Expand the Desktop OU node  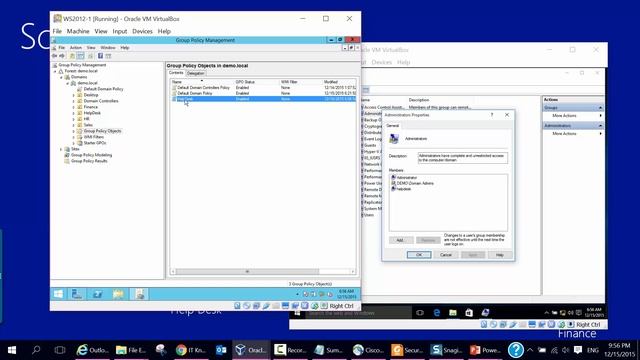tap(73, 95)
